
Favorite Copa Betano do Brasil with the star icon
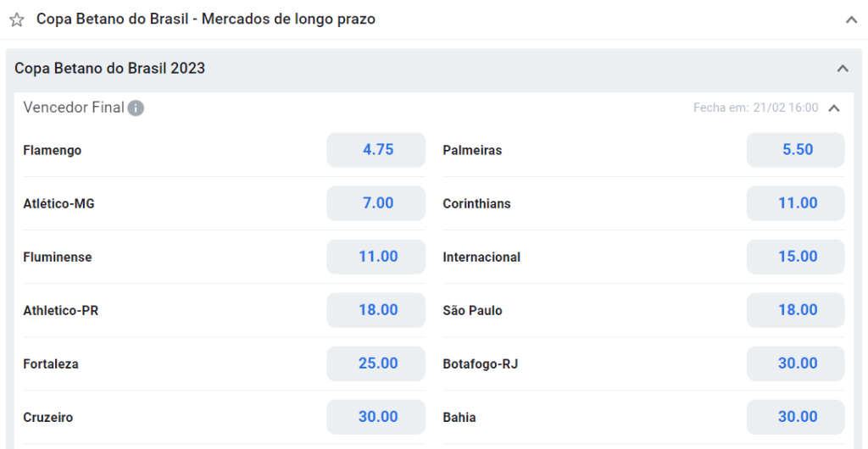(17, 19)
